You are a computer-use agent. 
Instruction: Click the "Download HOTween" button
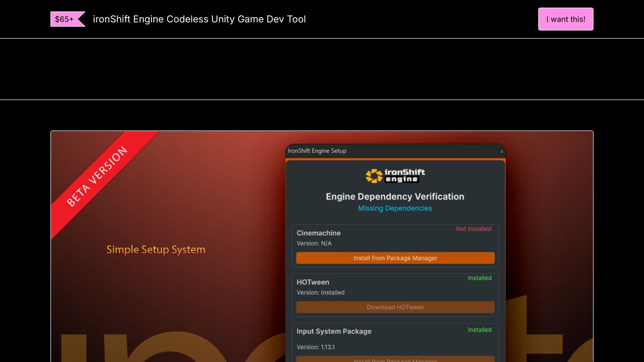pos(395,307)
